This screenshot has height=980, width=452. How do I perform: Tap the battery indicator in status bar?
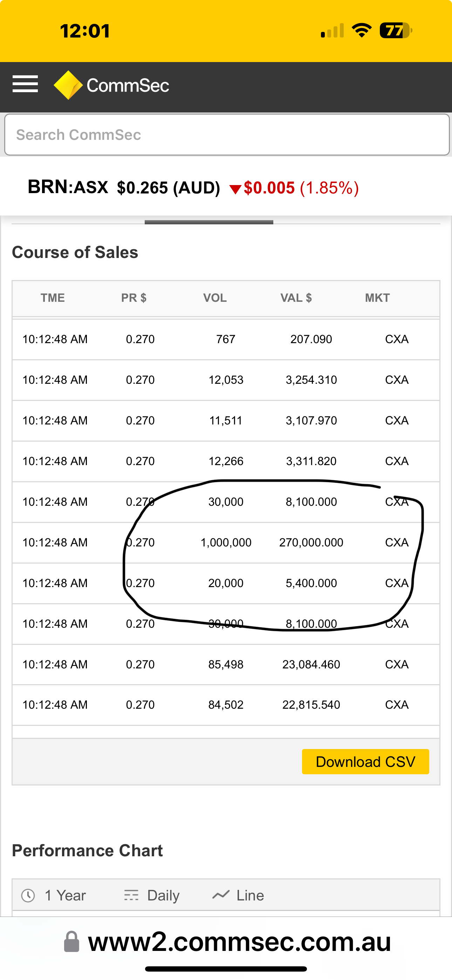pos(395,30)
